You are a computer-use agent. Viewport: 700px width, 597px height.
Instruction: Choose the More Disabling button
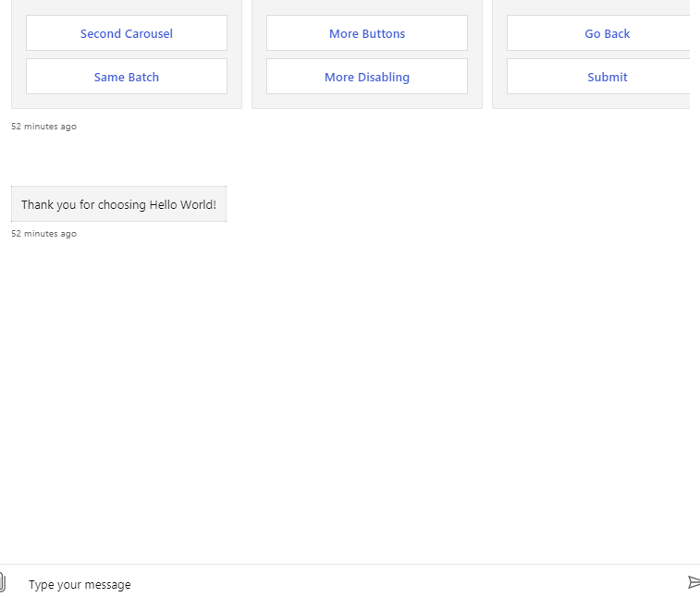pyautogui.click(x=367, y=77)
